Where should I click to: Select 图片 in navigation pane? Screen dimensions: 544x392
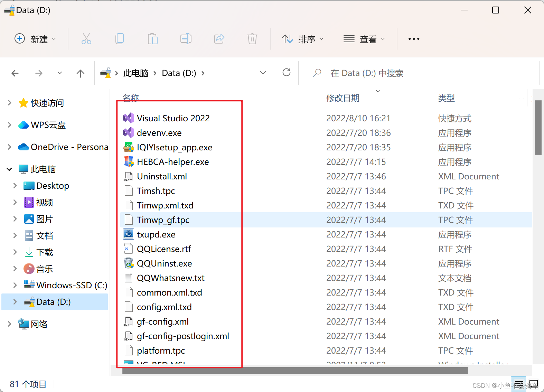(x=45, y=219)
